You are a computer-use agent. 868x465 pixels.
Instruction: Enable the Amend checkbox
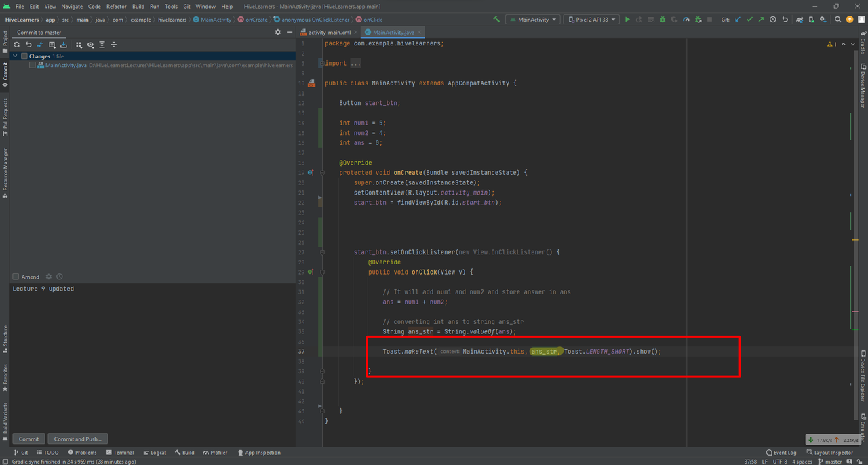click(x=16, y=277)
